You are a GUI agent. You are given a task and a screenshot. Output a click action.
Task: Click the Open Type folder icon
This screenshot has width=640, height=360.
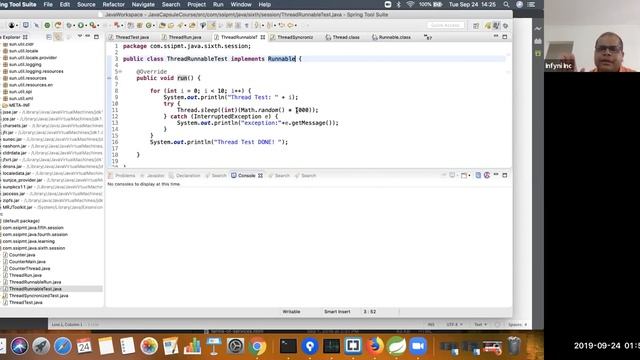click(x=162, y=25)
